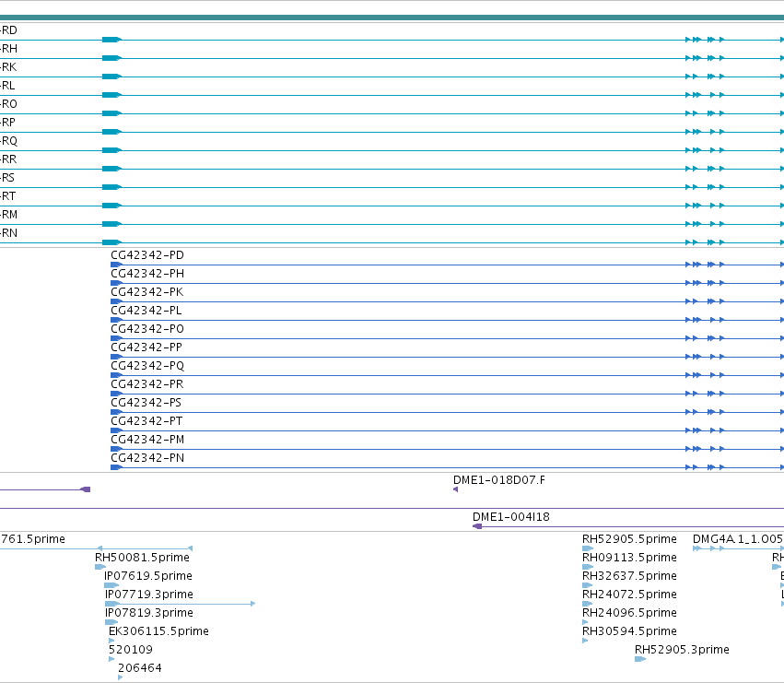Select the -RT transcript label
The image size is (784, 683).
click(8, 196)
